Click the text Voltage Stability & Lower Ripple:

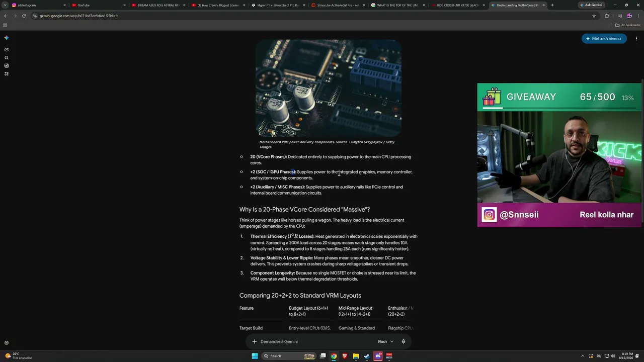click(282, 258)
